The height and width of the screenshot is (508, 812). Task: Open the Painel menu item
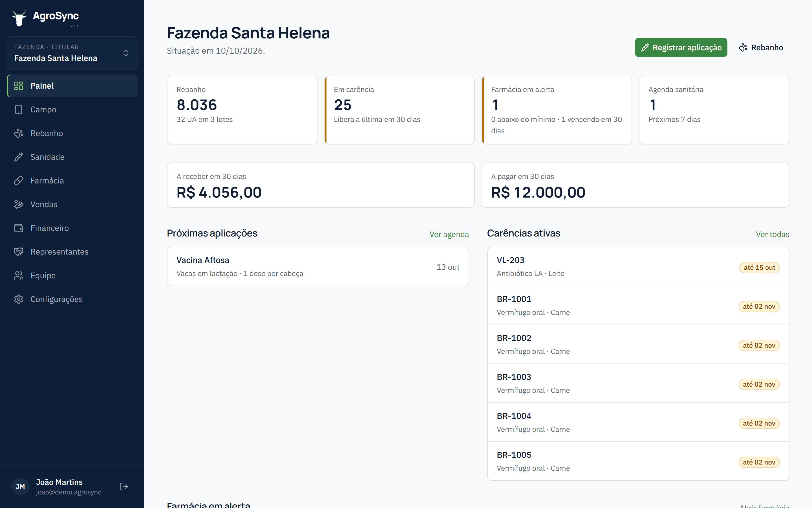tap(72, 86)
